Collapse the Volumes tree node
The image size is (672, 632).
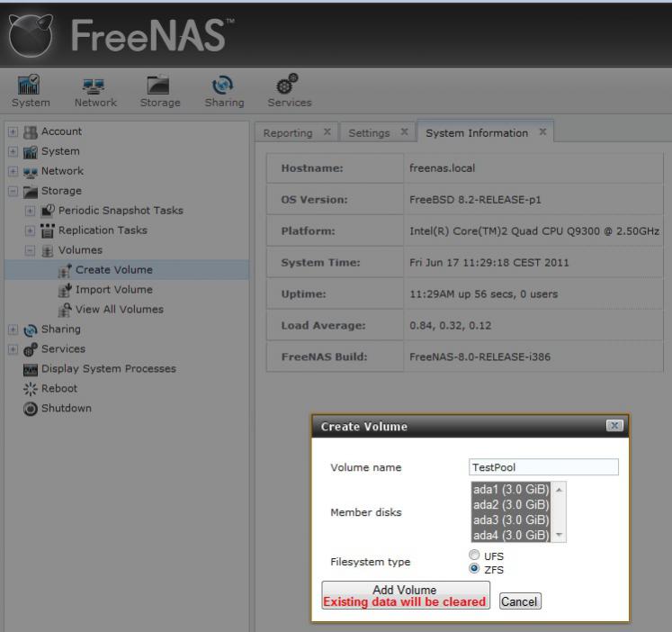(30, 250)
